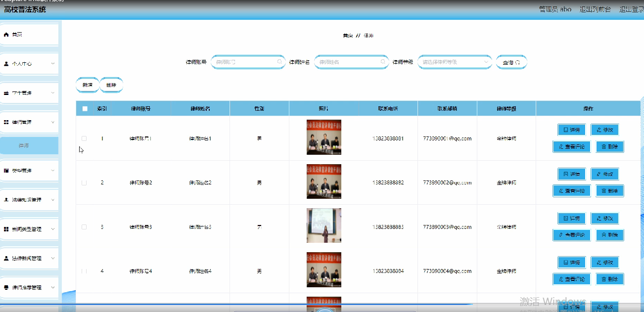This screenshot has width=644, height=312.
Task: Click the email 773890004@qq.com cell
Action: [447, 271]
